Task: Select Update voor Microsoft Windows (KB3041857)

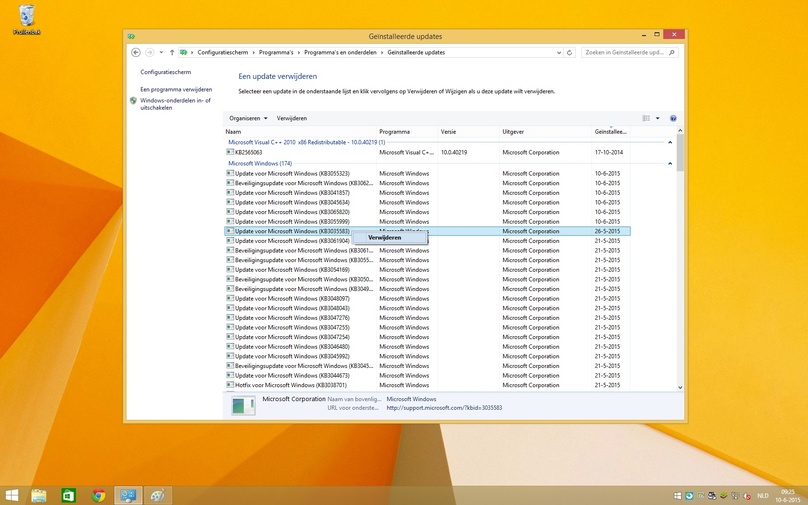Action: [427, 193]
